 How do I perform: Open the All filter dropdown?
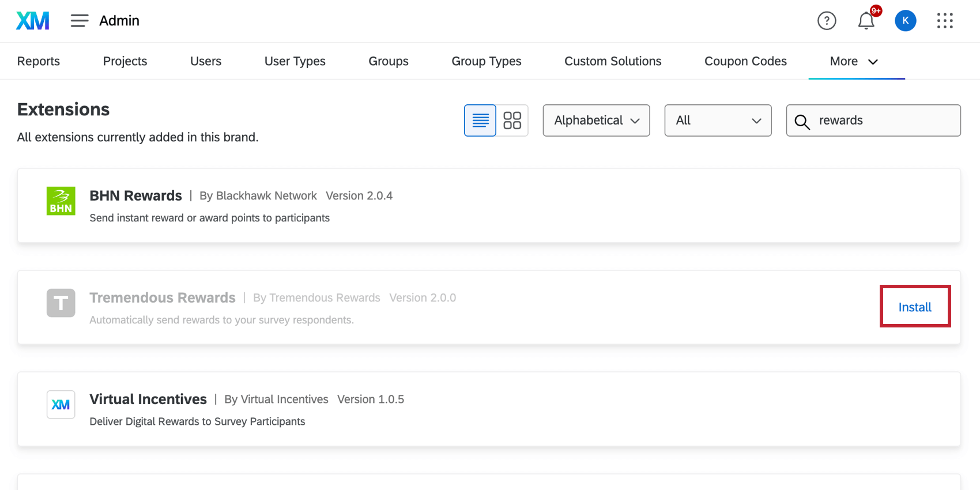[x=718, y=120]
